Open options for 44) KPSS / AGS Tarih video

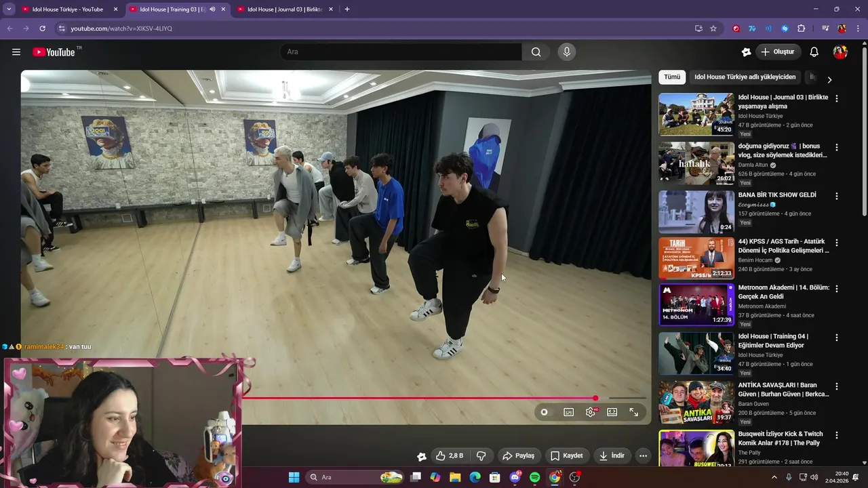point(837,243)
